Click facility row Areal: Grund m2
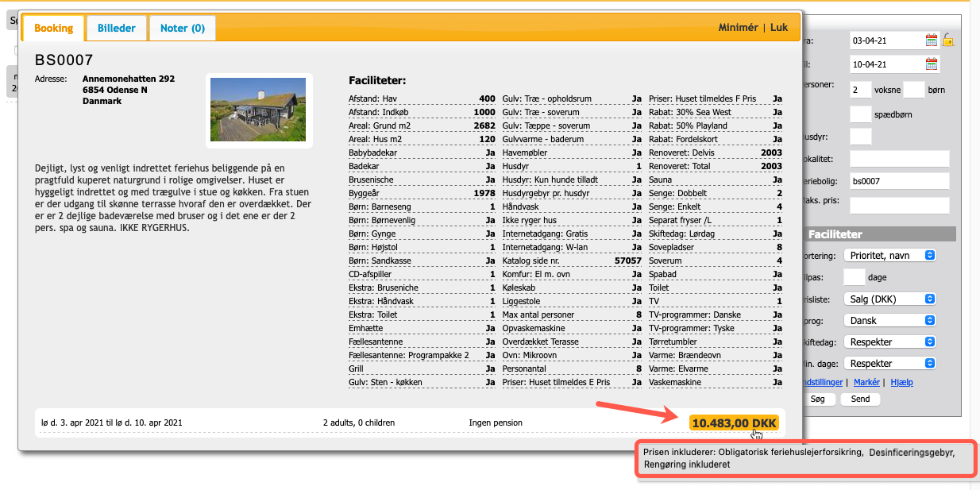The image size is (980, 490). [x=422, y=125]
